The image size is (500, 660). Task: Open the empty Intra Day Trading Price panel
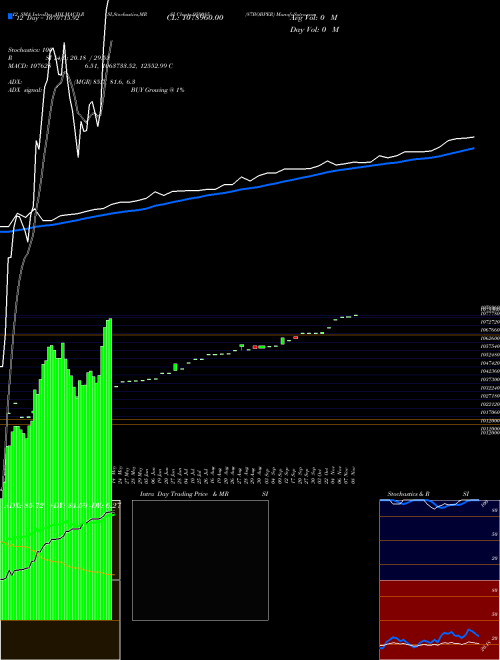200,560
